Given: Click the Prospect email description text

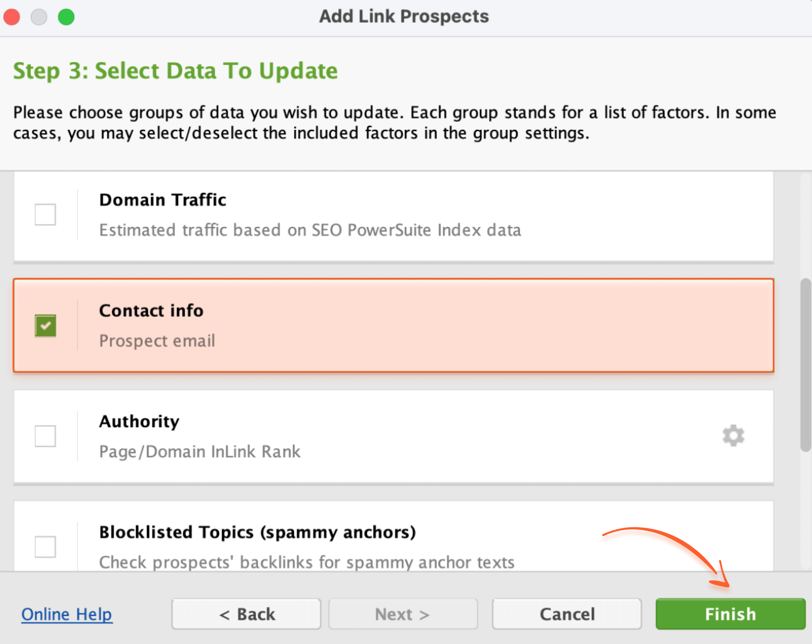Looking at the screenshot, I should [157, 341].
